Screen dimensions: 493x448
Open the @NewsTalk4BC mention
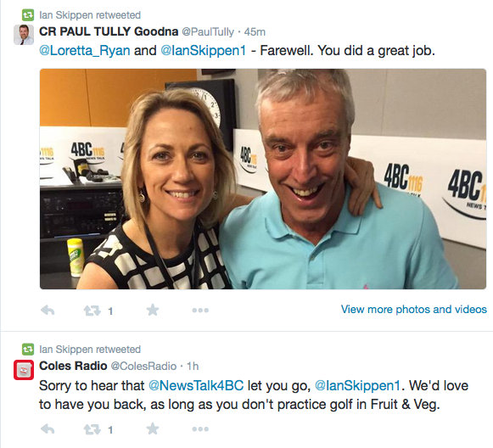(x=196, y=386)
